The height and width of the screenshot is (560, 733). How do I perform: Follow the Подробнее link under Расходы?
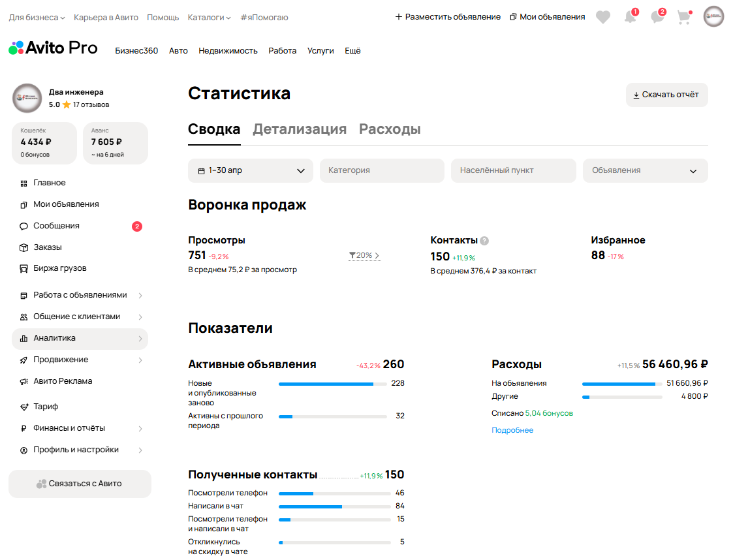pos(512,430)
